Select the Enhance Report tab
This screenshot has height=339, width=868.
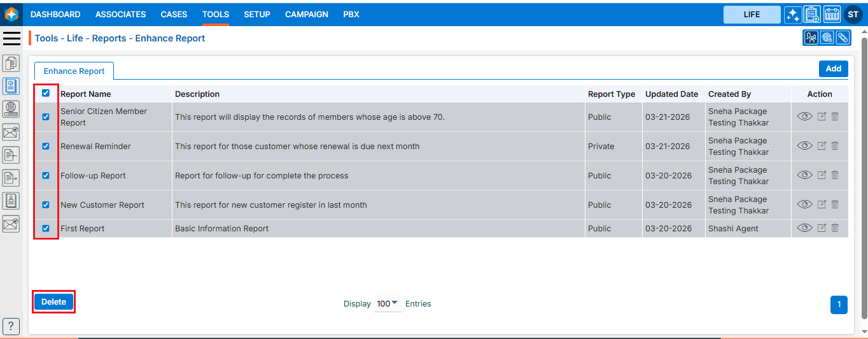pyautogui.click(x=74, y=71)
